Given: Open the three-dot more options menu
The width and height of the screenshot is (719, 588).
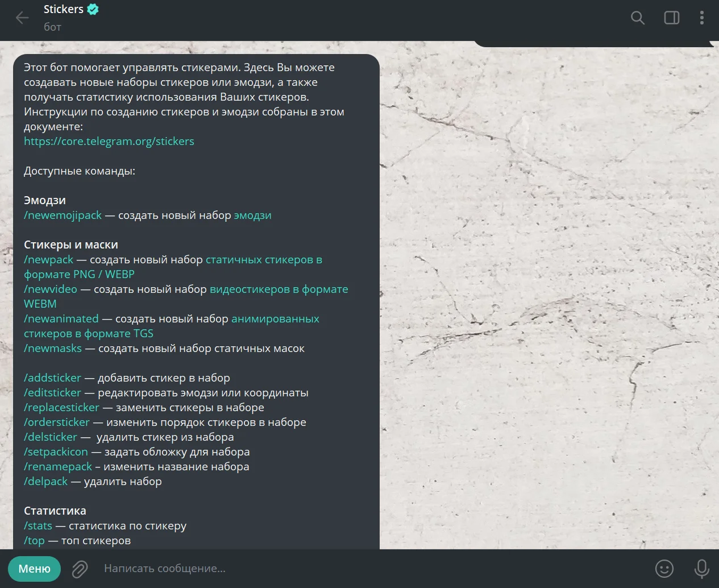Looking at the screenshot, I should (702, 18).
